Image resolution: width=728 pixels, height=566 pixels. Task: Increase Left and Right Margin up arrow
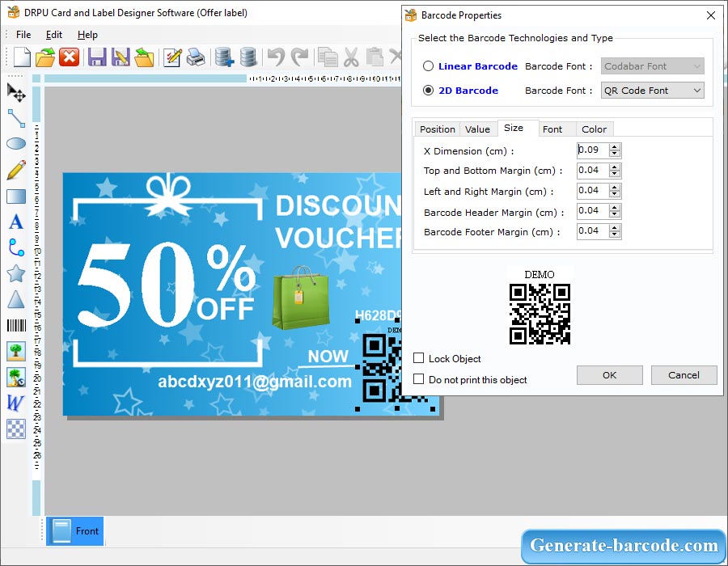[x=615, y=188]
